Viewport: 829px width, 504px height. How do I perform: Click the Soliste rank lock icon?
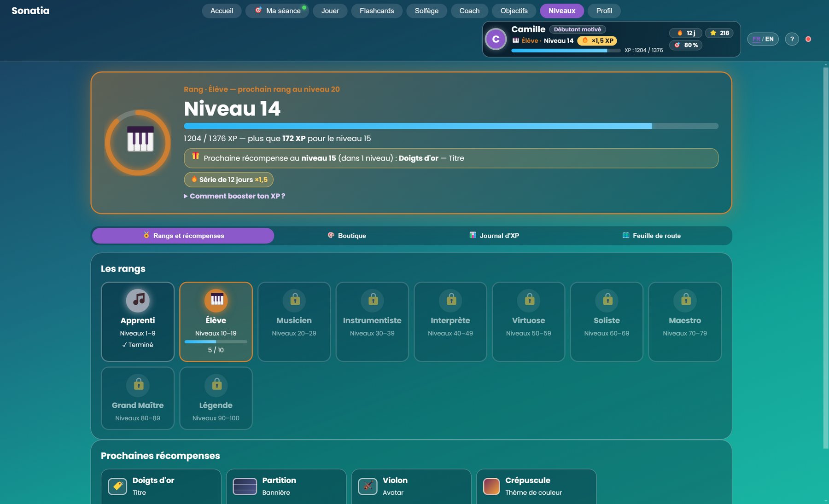coord(607,300)
